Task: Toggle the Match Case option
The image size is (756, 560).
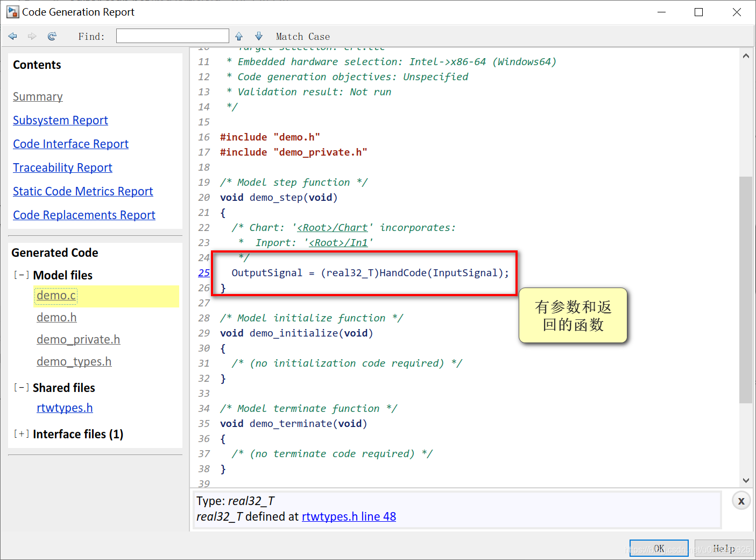Action: pyautogui.click(x=303, y=36)
